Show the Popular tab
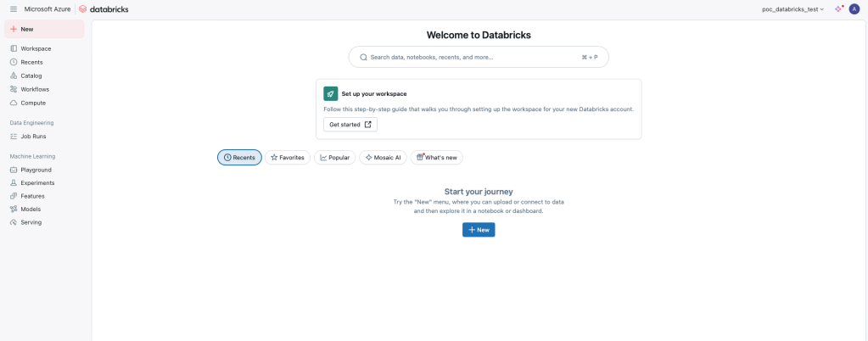Image resolution: width=868 pixels, height=341 pixels. pyautogui.click(x=334, y=157)
